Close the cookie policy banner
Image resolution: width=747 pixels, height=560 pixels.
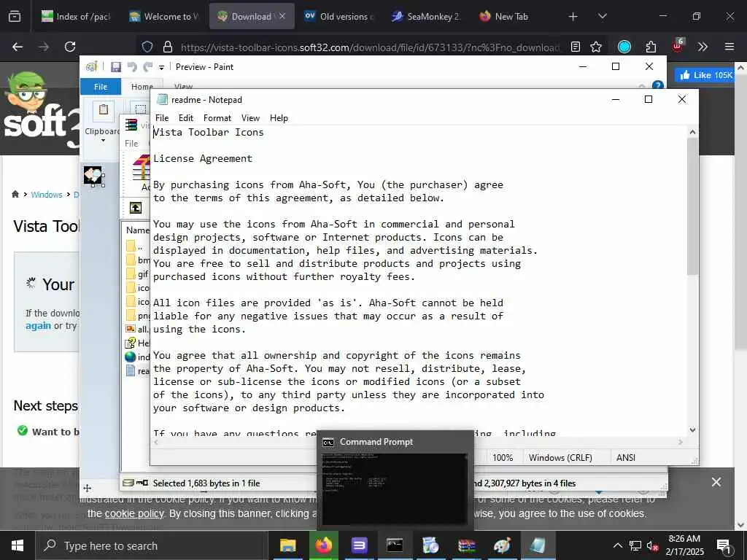coord(716,483)
